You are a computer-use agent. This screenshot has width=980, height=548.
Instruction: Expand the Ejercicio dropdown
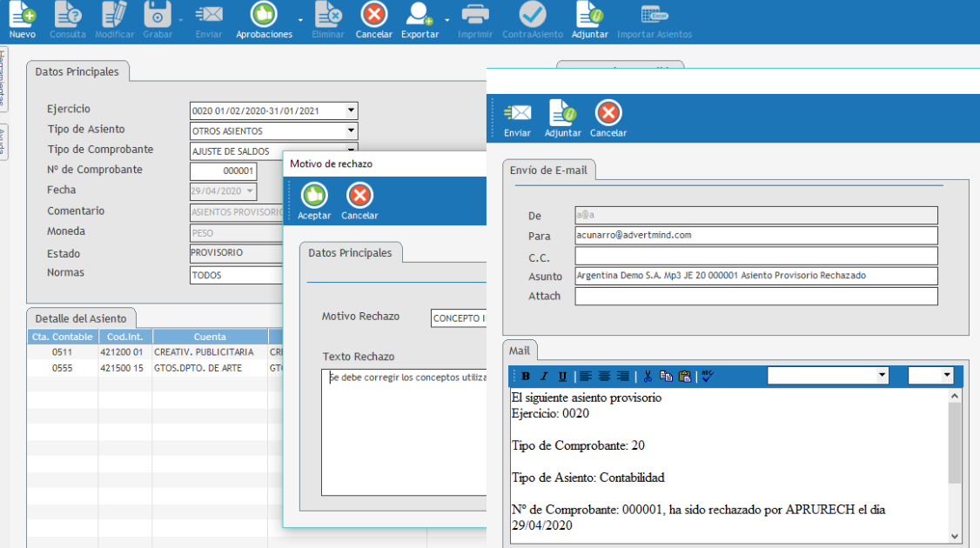(x=351, y=110)
